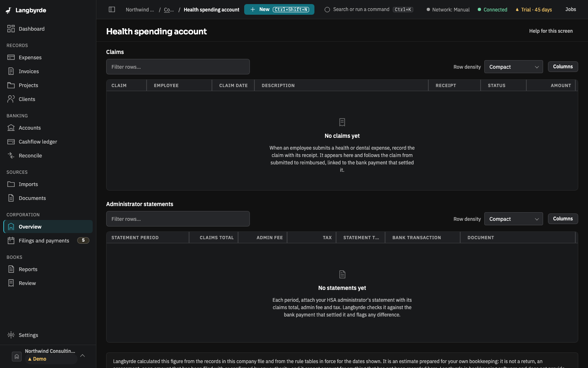Viewport: 588px width, 368px height.
Task: Select the Expenses menu item
Action: [x=48, y=57]
